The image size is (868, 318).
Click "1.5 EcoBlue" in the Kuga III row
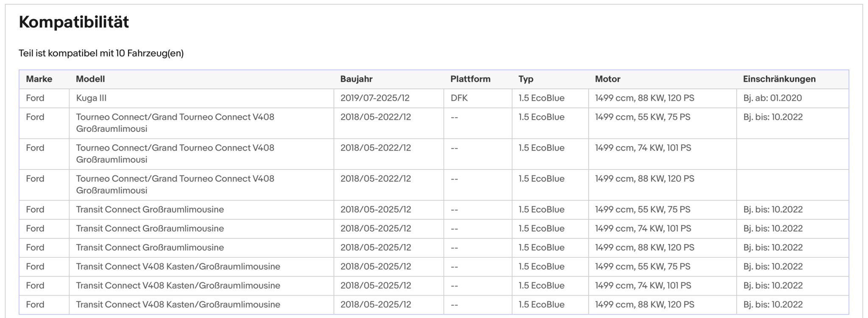(x=542, y=98)
